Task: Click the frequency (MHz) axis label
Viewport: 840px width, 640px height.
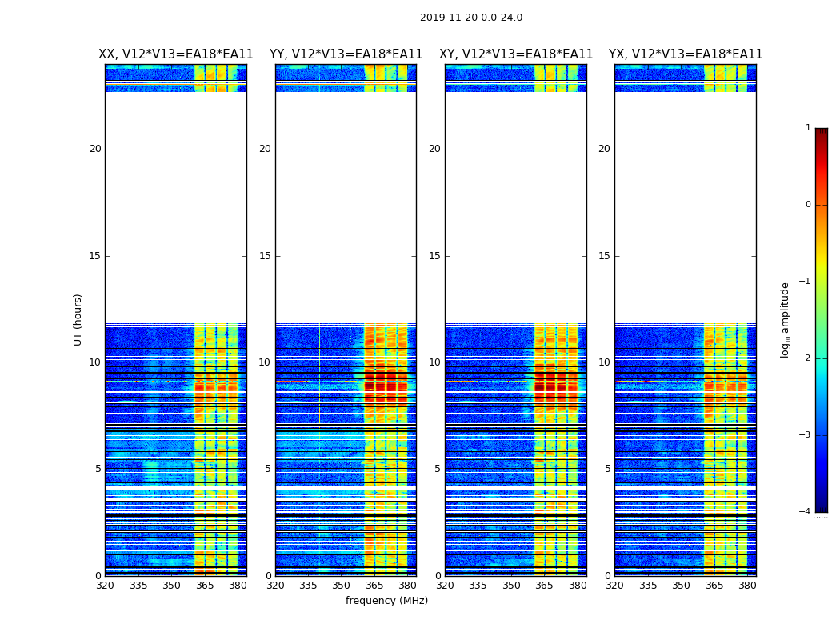Action: pyautogui.click(x=386, y=600)
